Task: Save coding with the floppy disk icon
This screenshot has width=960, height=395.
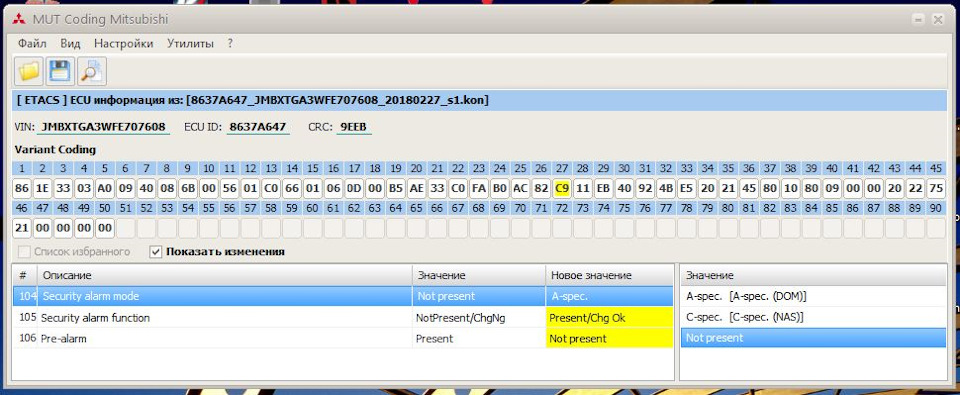Action: (61, 71)
